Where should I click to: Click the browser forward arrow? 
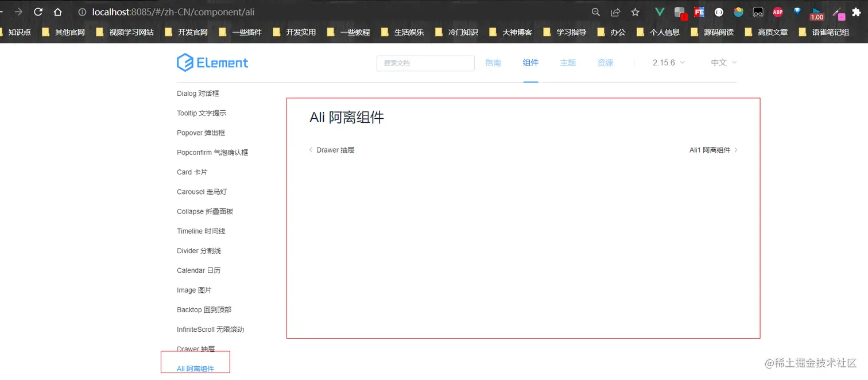[x=18, y=11]
